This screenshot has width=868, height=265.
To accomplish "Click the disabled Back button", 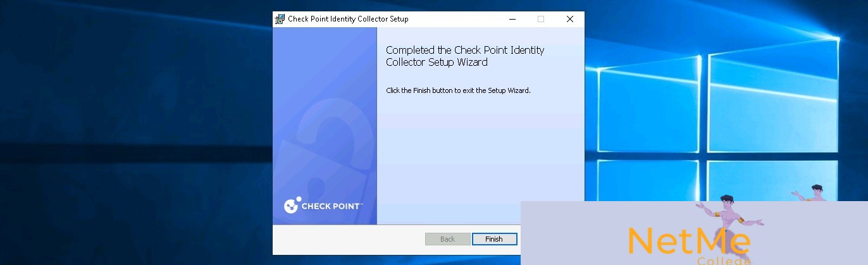I will click(x=447, y=239).
